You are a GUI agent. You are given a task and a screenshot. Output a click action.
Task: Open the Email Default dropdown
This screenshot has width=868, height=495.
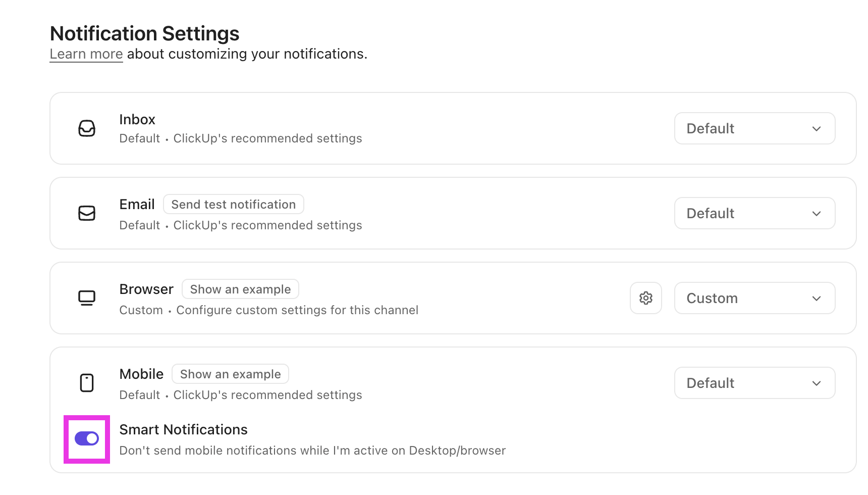tap(754, 213)
